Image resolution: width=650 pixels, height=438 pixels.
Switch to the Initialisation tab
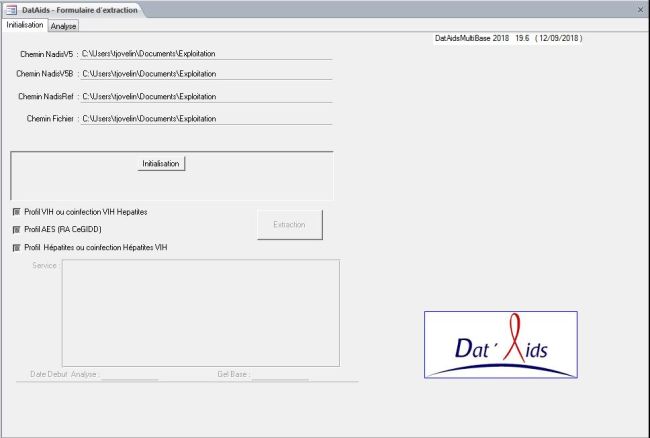pyautogui.click(x=24, y=25)
